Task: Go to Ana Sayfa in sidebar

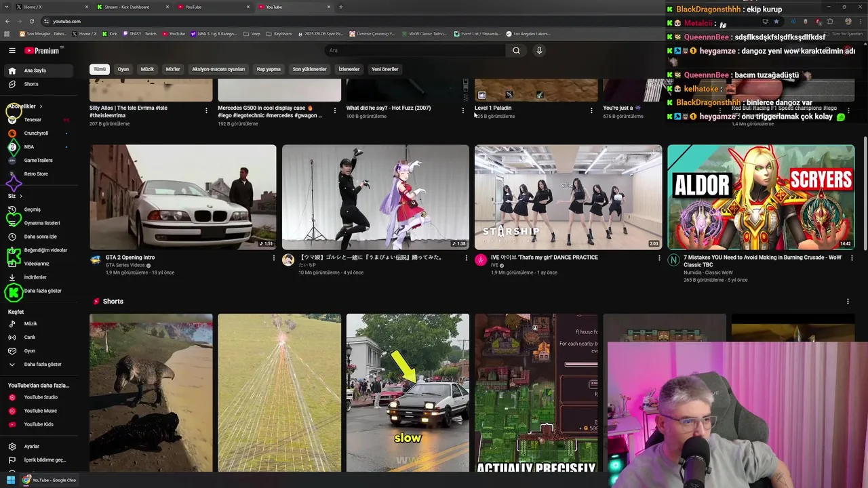Action: (x=38, y=70)
